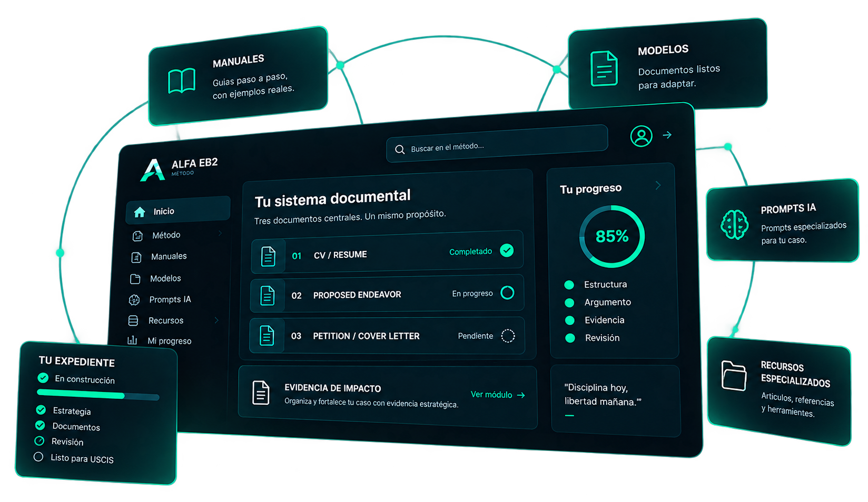The image size is (868, 502).
Task: Click the Revisión item in Tu progreso
Action: [x=602, y=338]
